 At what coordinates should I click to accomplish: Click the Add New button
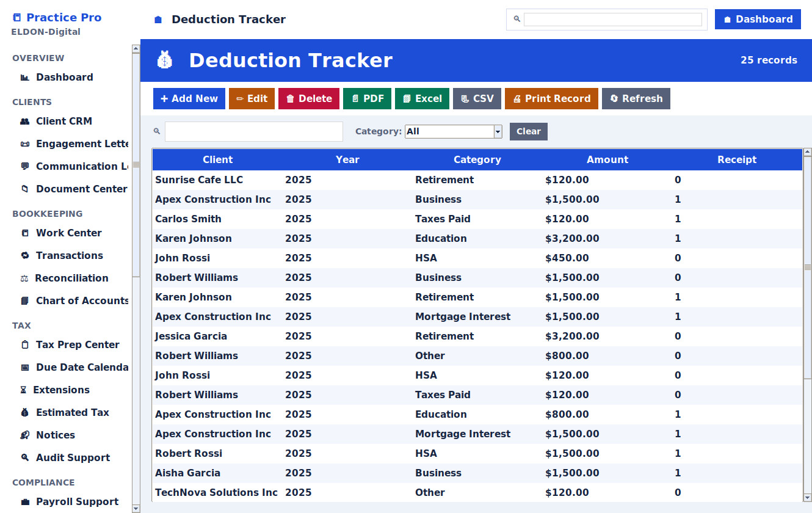pyautogui.click(x=189, y=99)
